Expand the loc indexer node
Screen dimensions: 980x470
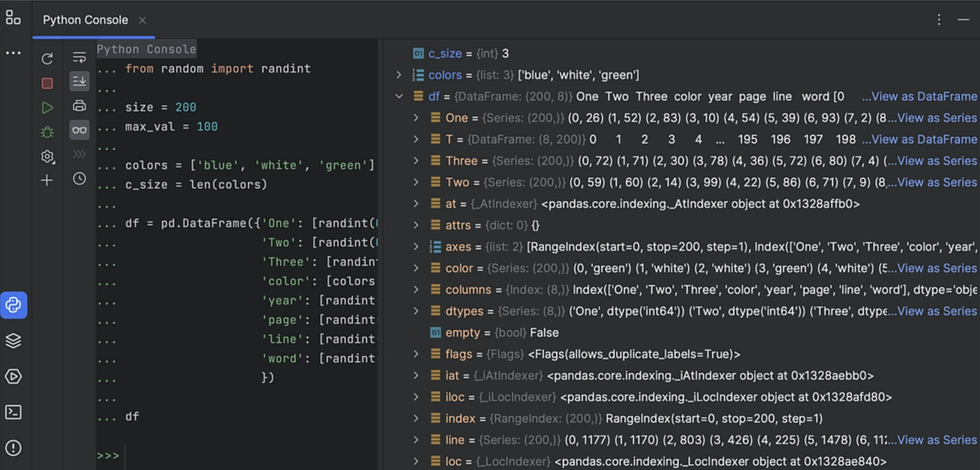pyautogui.click(x=416, y=461)
